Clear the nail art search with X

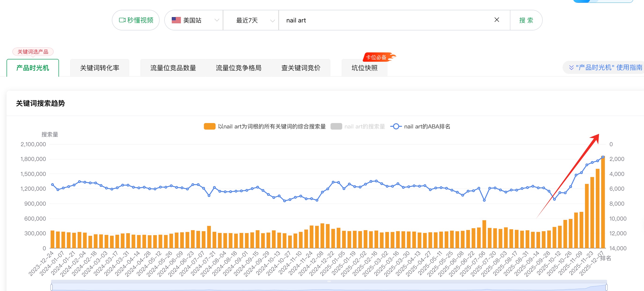pos(497,20)
